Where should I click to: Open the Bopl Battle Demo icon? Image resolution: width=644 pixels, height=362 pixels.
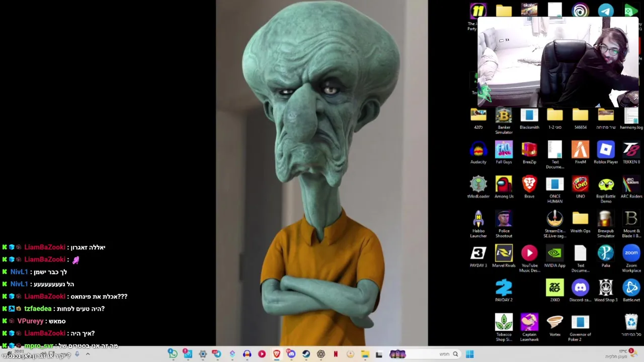pos(606,190)
